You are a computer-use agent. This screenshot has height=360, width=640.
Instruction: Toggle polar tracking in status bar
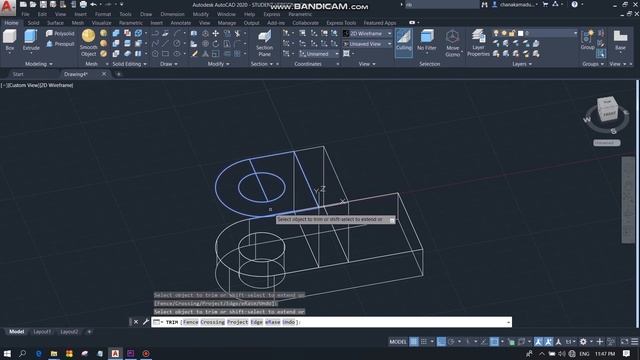[x=451, y=342]
